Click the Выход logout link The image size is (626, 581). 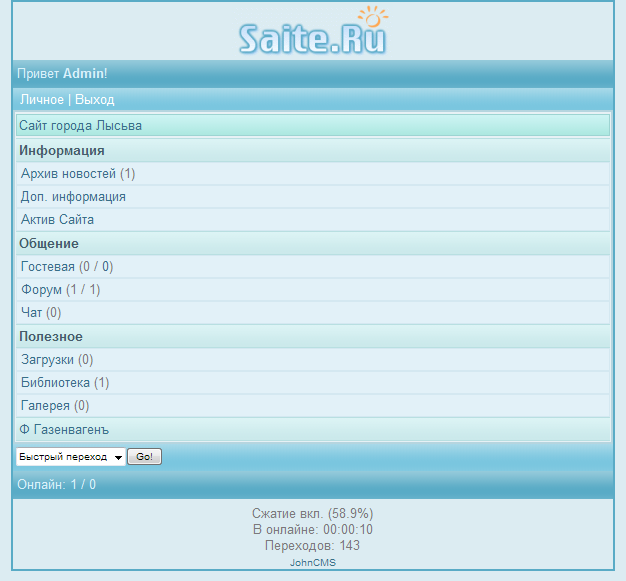[x=95, y=100]
